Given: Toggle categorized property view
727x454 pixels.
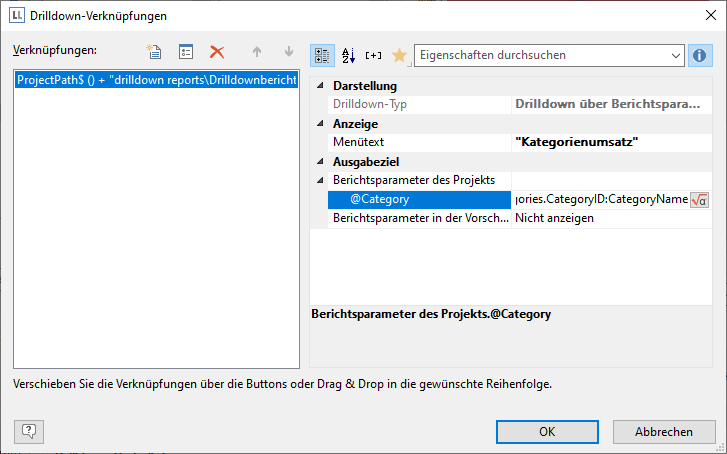Looking at the screenshot, I should pyautogui.click(x=322, y=55).
